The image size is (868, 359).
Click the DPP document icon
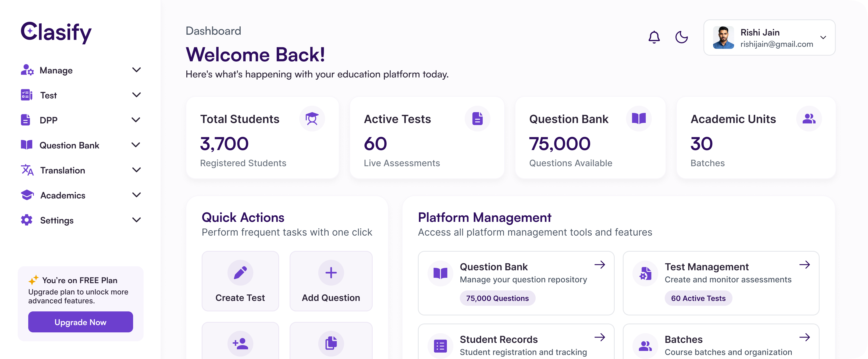[26, 120]
